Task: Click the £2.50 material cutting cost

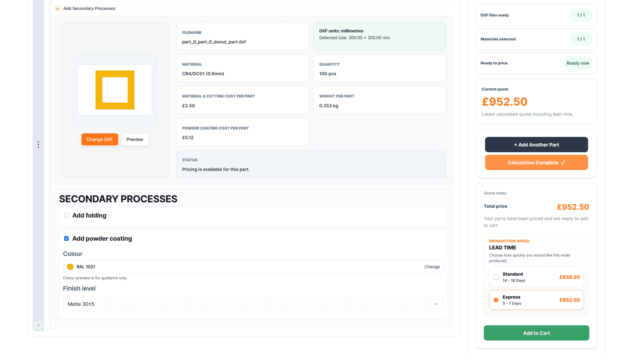Action: (188, 106)
